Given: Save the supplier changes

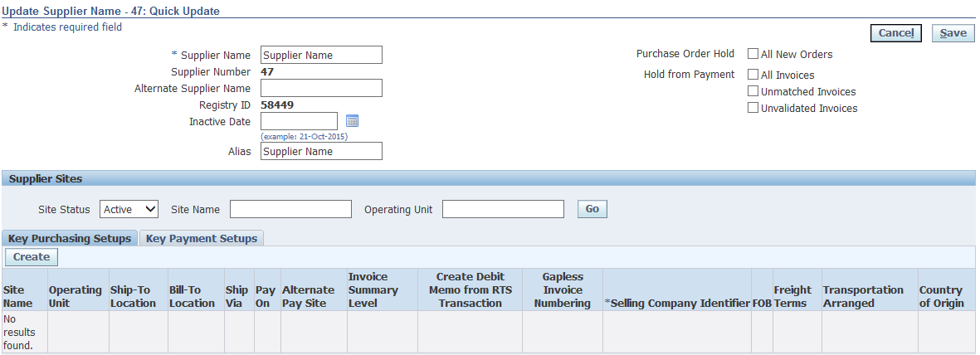Looking at the screenshot, I should [x=953, y=33].
